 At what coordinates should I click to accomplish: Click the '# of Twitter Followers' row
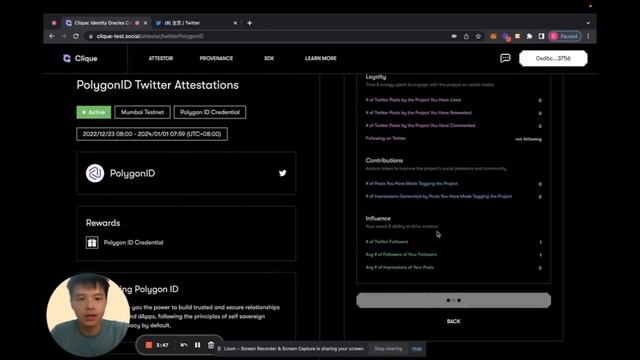point(453,242)
